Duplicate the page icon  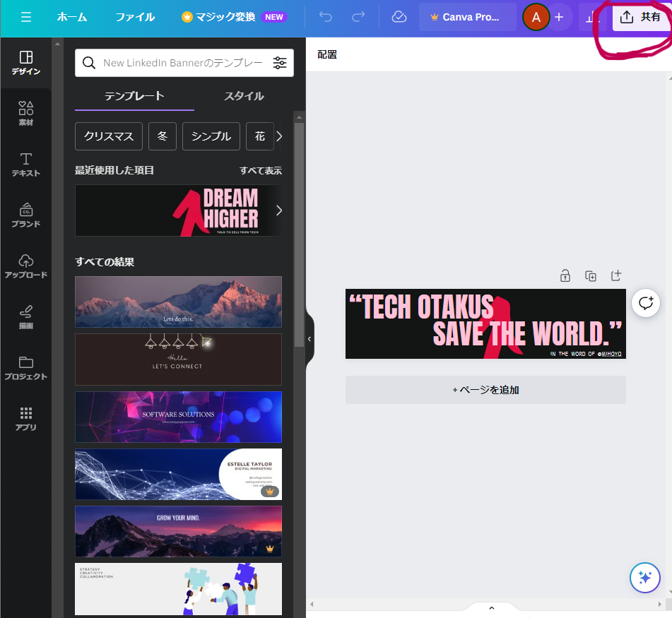(x=591, y=275)
